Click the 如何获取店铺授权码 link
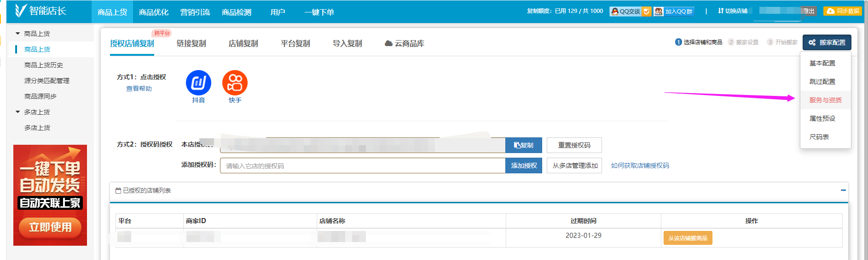 point(640,165)
